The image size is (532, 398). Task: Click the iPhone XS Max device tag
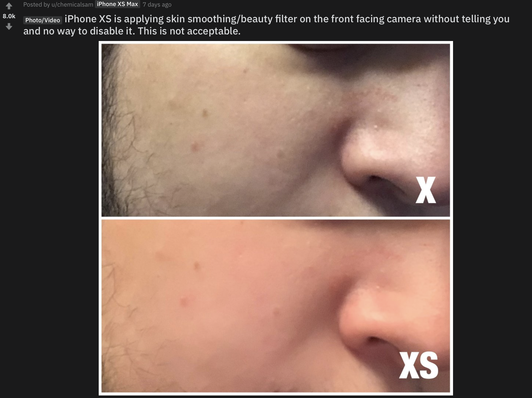[117, 4]
